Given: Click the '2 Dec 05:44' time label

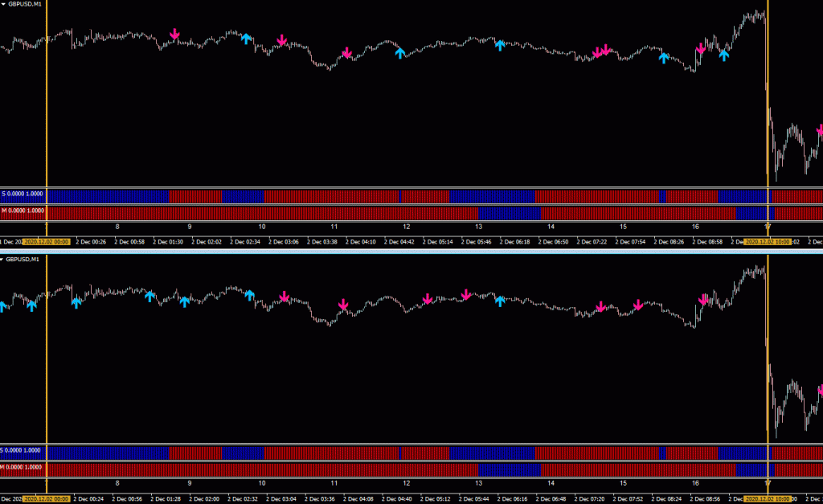Looking at the screenshot, I should point(474,498).
